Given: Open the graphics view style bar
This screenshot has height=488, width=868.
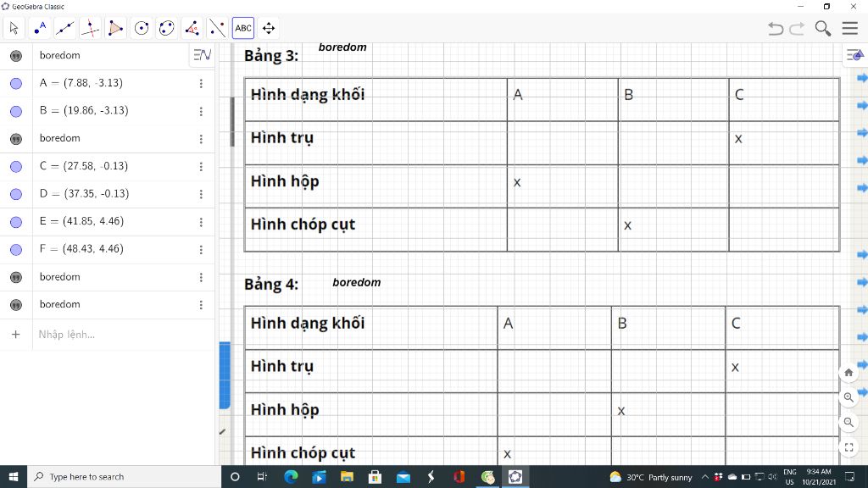Looking at the screenshot, I should pyautogui.click(x=854, y=55).
